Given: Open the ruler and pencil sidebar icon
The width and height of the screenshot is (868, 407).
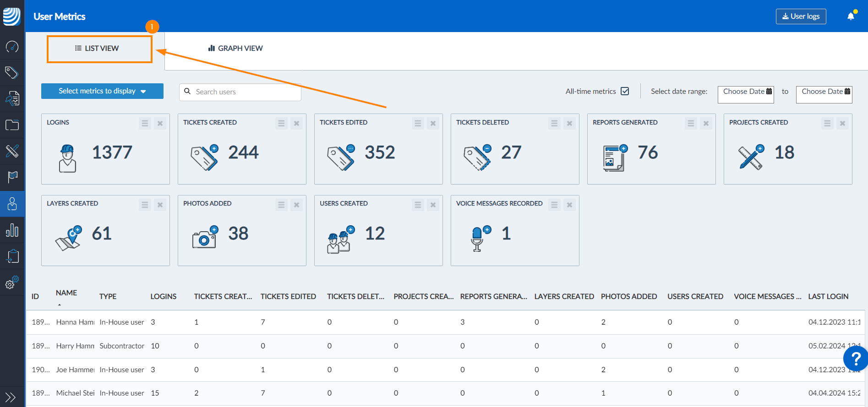Looking at the screenshot, I should 12,151.
